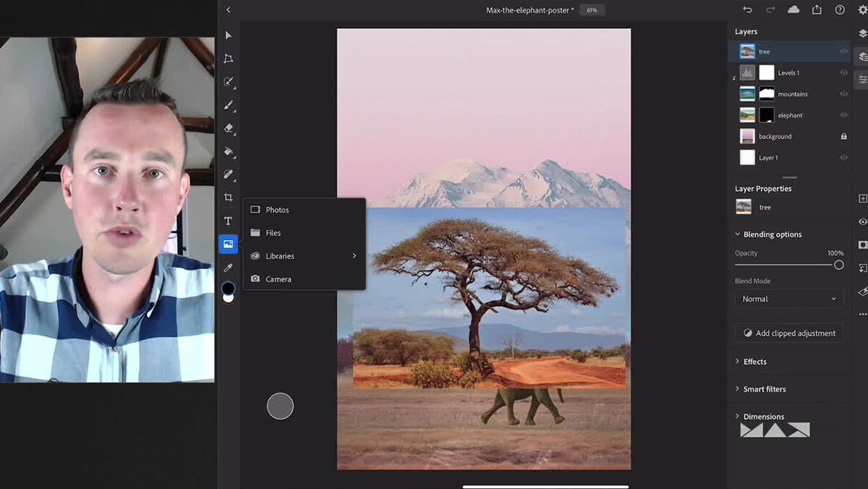
Task: Hide the elephant layer
Action: click(843, 115)
